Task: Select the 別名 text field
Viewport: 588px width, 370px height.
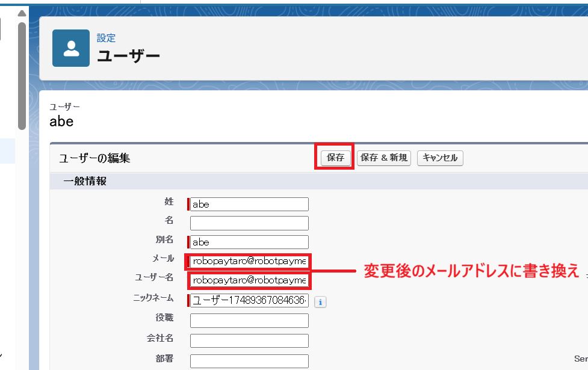Action: [249, 242]
